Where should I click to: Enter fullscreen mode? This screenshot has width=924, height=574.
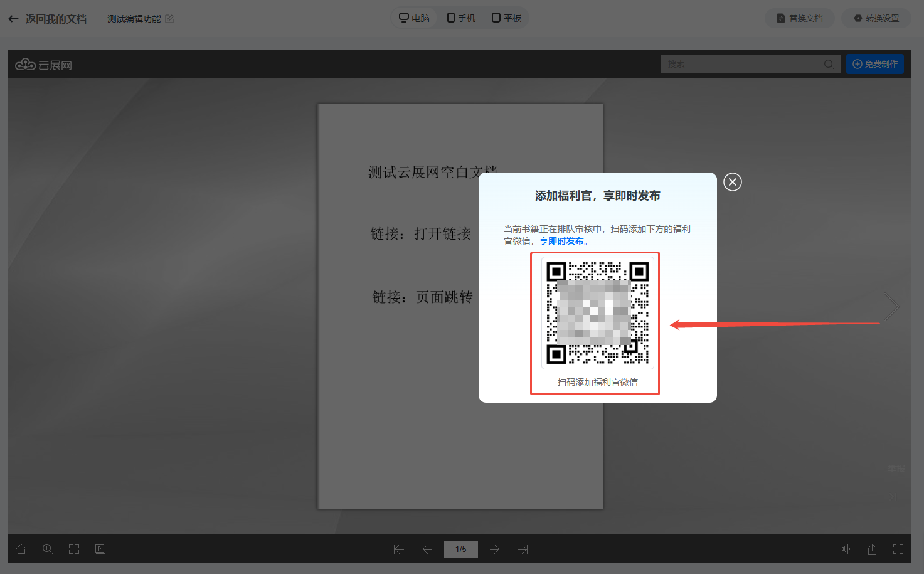898,550
